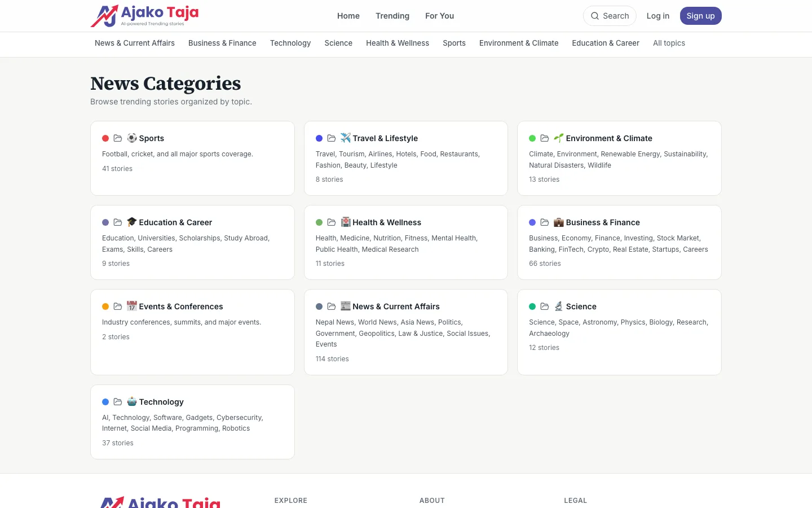The image size is (812, 508).
Task: Click "66 stories" on Business & Finance card
Action: click(x=545, y=264)
